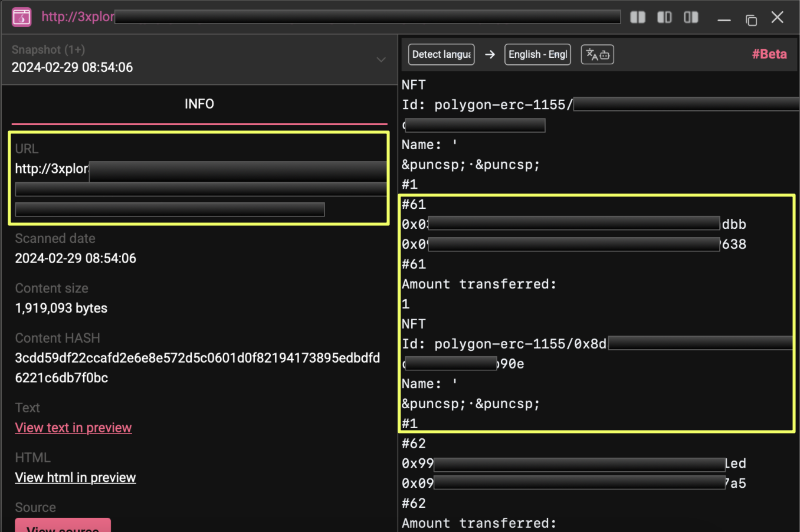
Task: Click the arrow between language selectors
Action: pyautogui.click(x=490, y=54)
